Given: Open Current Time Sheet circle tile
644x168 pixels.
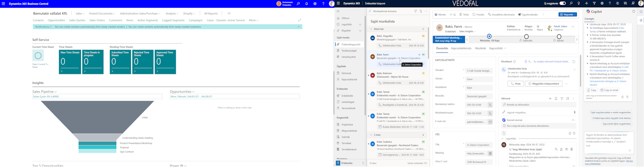Looking at the screenshot, I should (x=38, y=55).
